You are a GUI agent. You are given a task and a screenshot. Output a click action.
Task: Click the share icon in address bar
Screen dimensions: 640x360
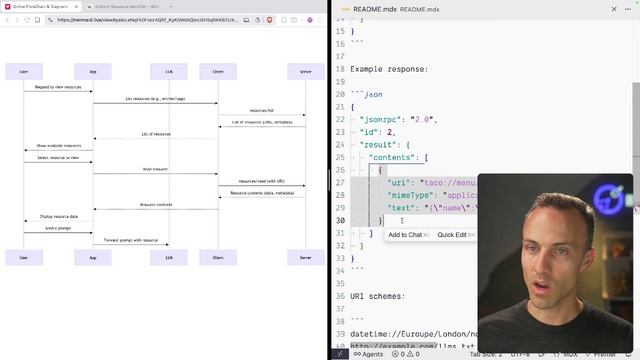tap(258, 20)
